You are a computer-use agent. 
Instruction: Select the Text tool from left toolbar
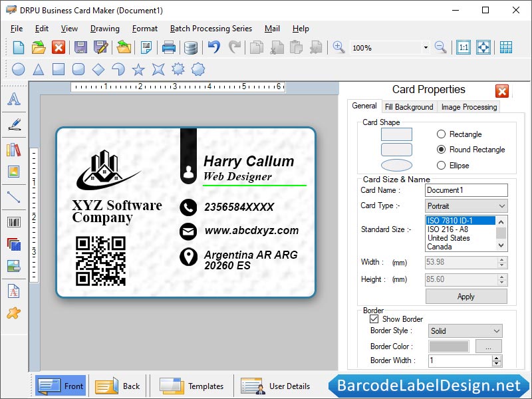tap(15, 100)
